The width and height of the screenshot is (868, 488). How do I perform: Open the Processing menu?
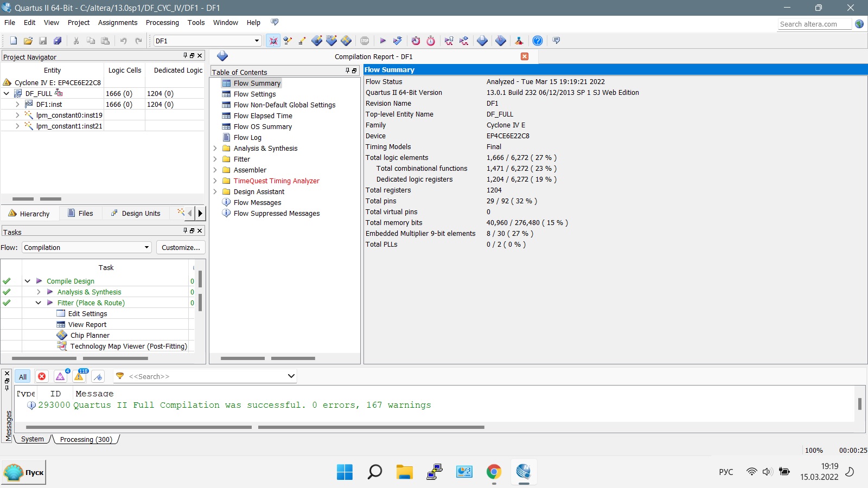(x=162, y=23)
